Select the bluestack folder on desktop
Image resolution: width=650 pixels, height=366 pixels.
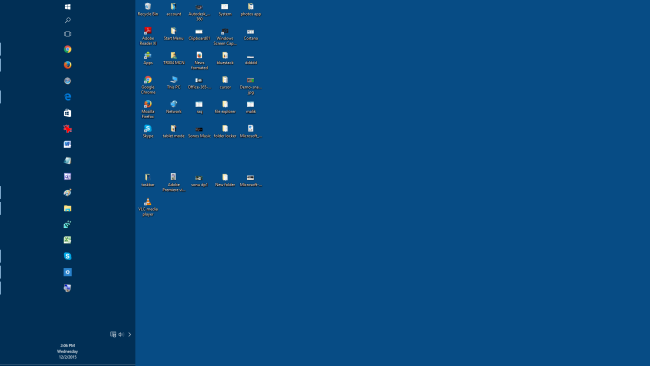coord(225,58)
